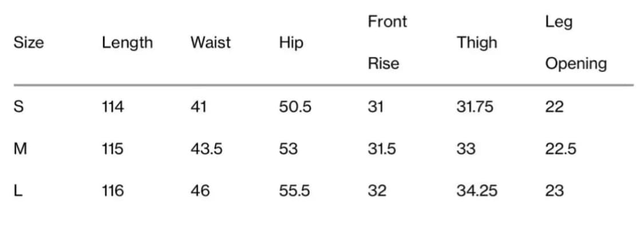Image resolution: width=644 pixels, height=234 pixels.
Task: Click the 22.5 leg opening value
Action: point(560,149)
